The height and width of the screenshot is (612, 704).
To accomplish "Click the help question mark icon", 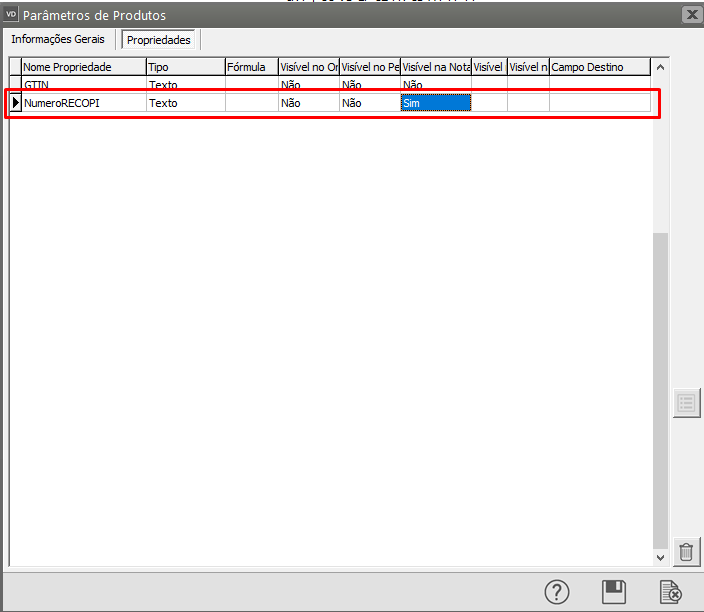I will coord(557,592).
